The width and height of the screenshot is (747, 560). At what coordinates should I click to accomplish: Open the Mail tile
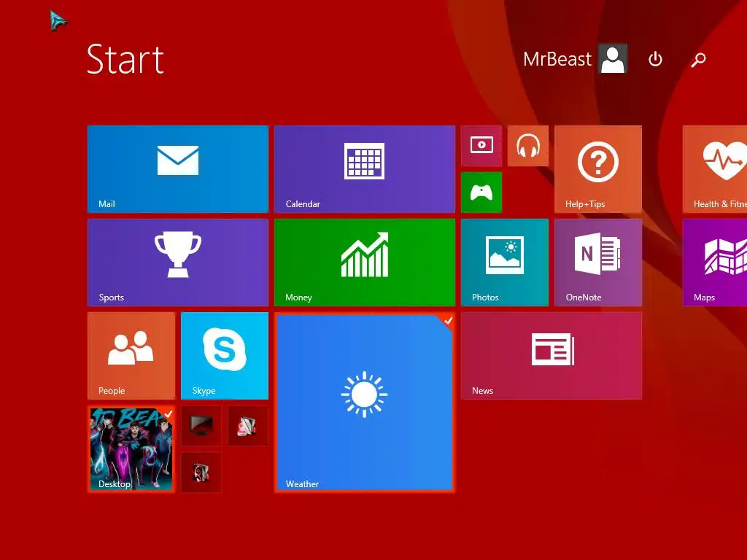point(178,169)
